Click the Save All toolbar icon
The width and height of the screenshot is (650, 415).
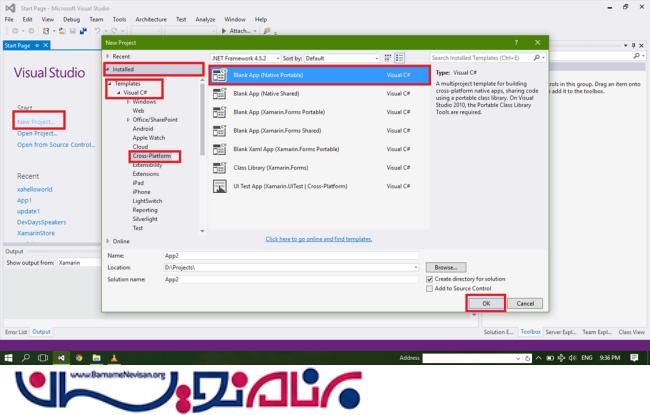(x=83, y=31)
